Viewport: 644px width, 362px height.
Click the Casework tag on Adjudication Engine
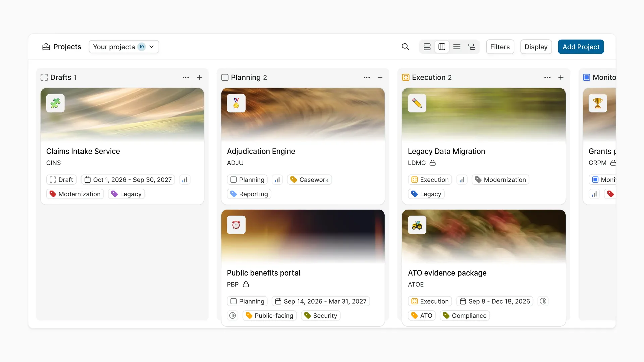(x=309, y=180)
